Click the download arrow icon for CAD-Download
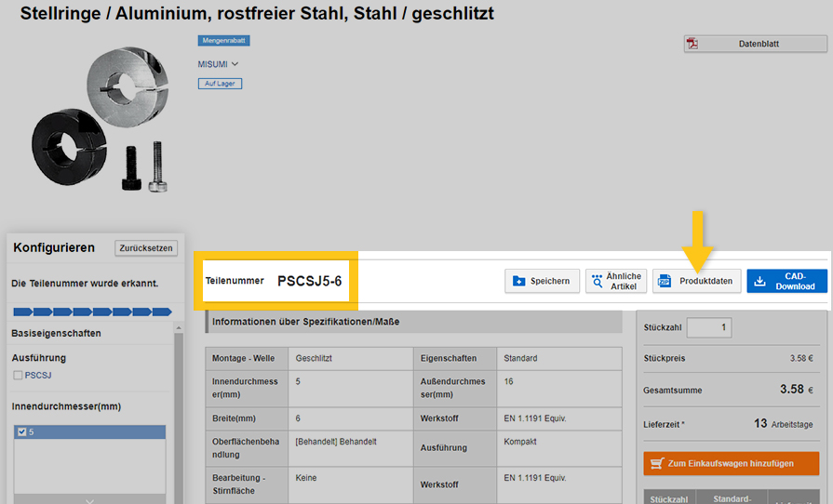 (x=759, y=281)
